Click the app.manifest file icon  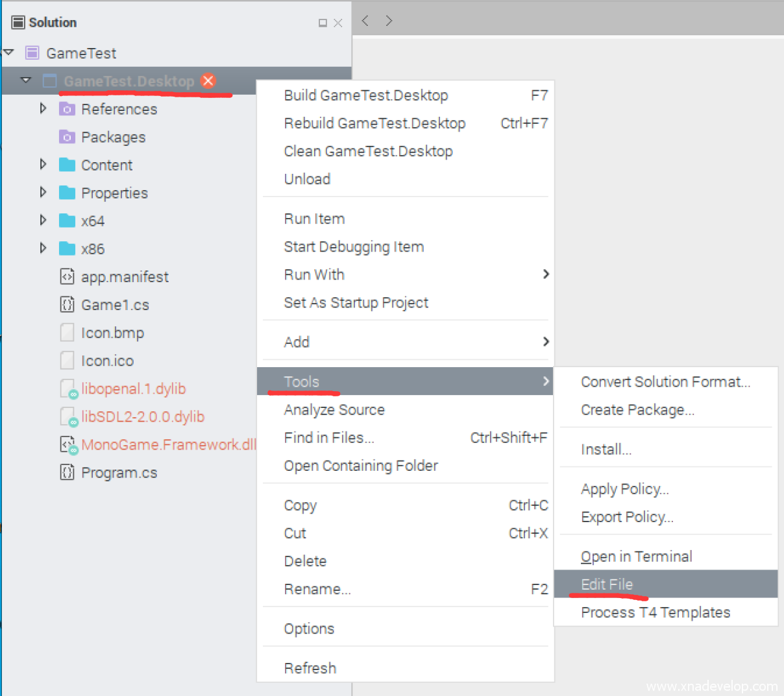click(67, 276)
